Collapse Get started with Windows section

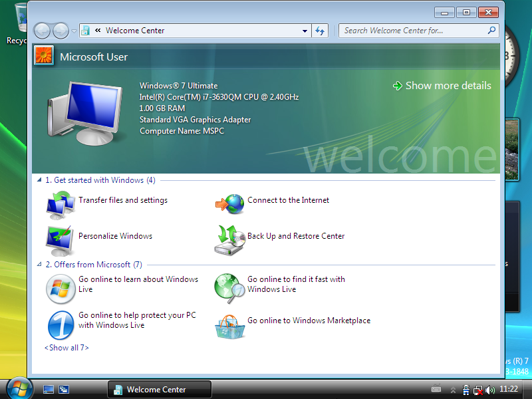click(39, 180)
